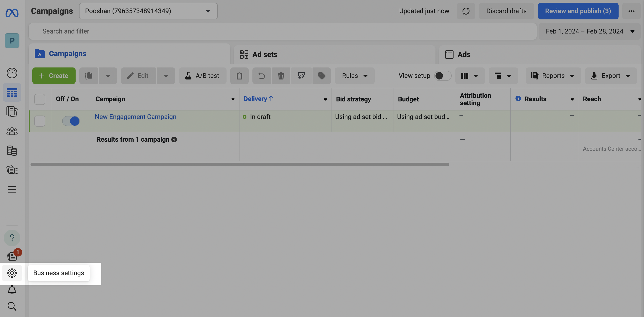644x317 pixels.
Task: Open Audiences people icon in sidebar
Action: (12, 131)
